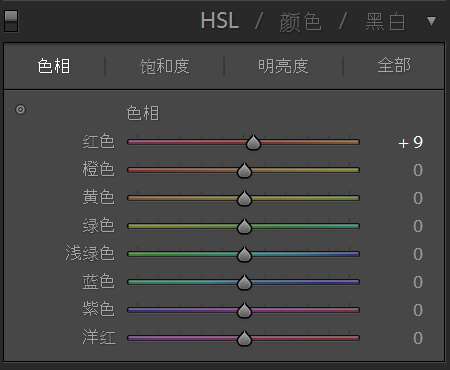Select the HSL mode in the panel header
450x370 pixels.
pos(220,21)
